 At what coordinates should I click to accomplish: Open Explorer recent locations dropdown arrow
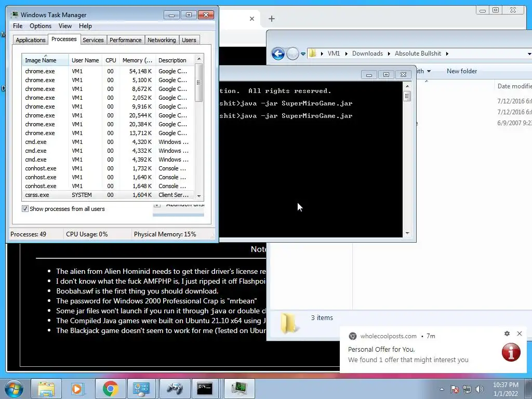pyautogui.click(x=303, y=54)
